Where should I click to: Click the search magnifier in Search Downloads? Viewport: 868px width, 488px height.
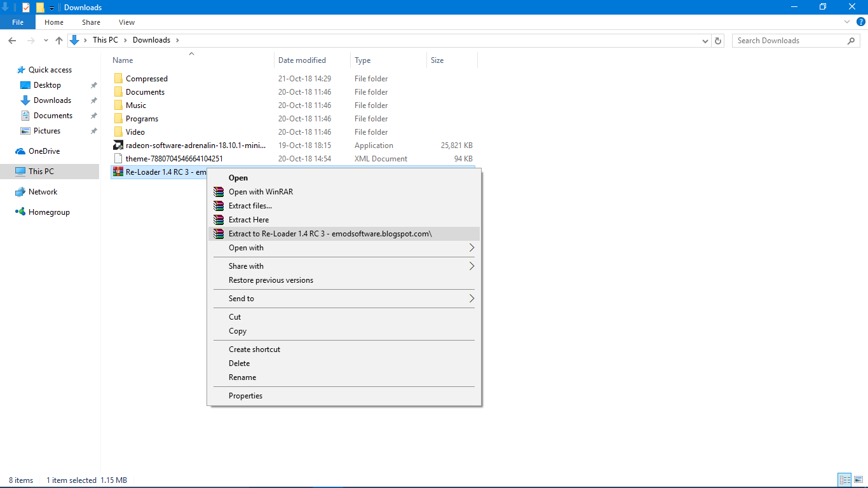tap(851, 40)
